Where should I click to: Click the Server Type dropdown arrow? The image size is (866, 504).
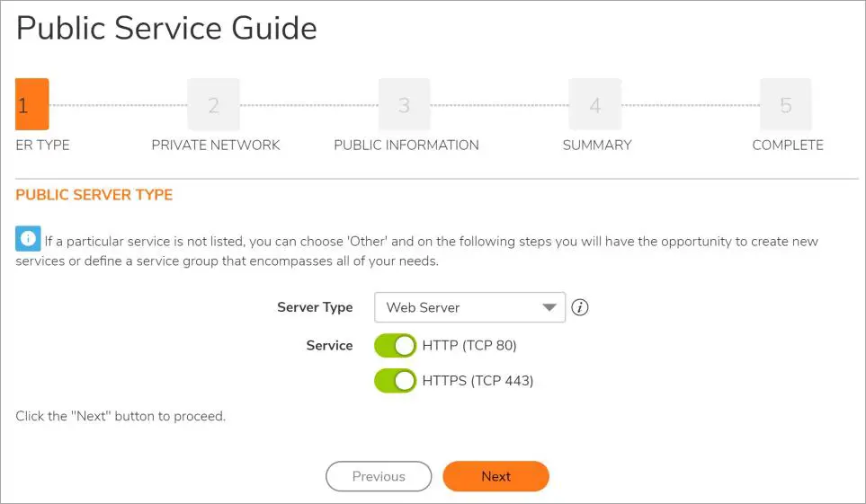pos(549,307)
